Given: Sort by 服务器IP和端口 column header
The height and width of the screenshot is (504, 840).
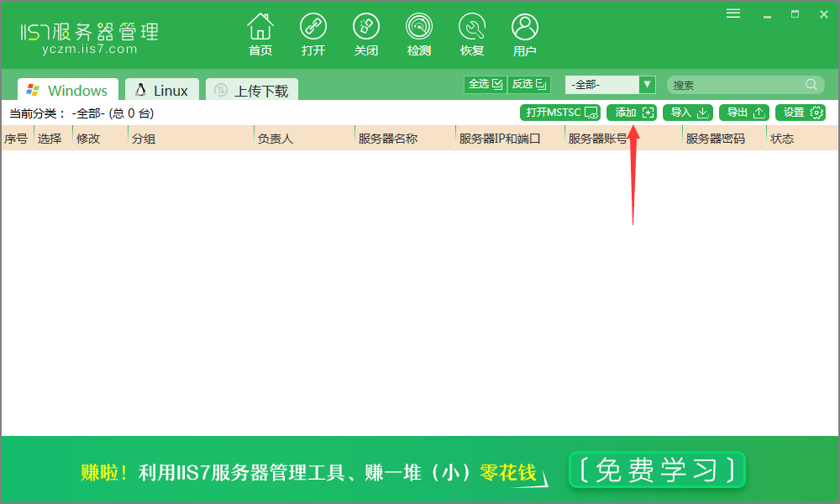Looking at the screenshot, I should 510,139.
